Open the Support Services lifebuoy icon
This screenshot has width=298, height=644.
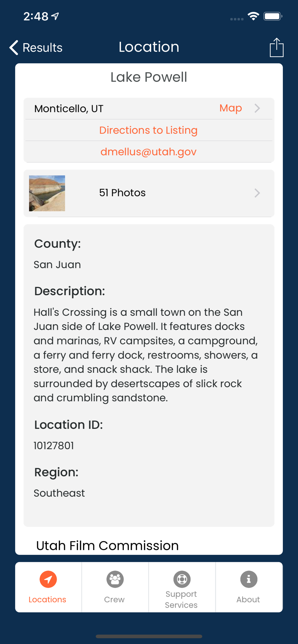pyautogui.click(x=182, y=579)
